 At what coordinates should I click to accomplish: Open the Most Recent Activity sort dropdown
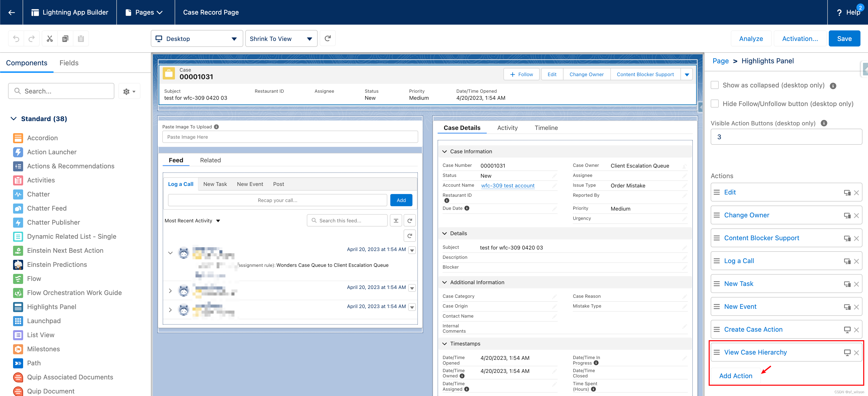[x=192, y=221]
